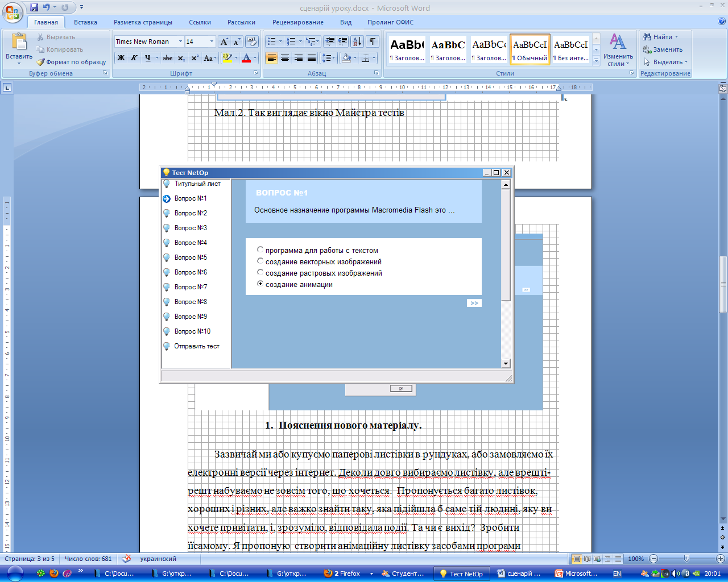Open Word Help question mark icon

click(722, 22)
